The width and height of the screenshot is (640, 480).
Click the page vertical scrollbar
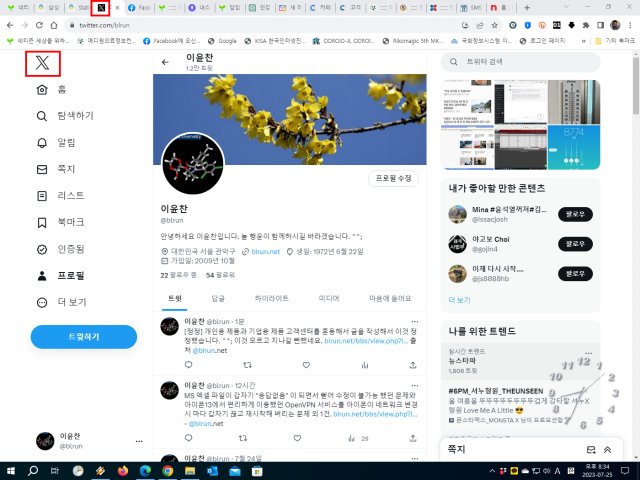(x=636, y=86)
